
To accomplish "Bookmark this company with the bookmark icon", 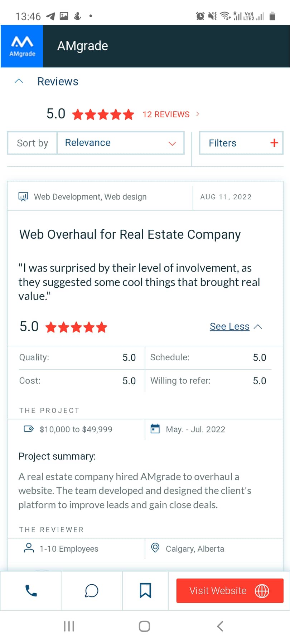I will (x=145, y=591).
